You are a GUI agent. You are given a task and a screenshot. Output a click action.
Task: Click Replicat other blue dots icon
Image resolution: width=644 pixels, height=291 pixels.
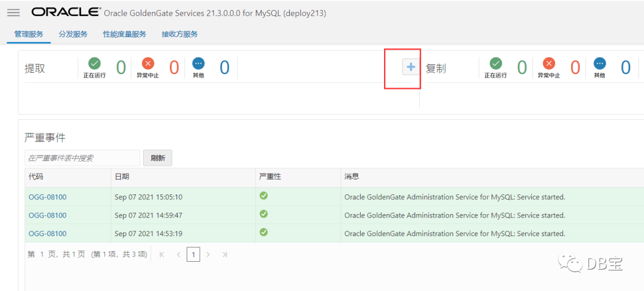point(600,64)
